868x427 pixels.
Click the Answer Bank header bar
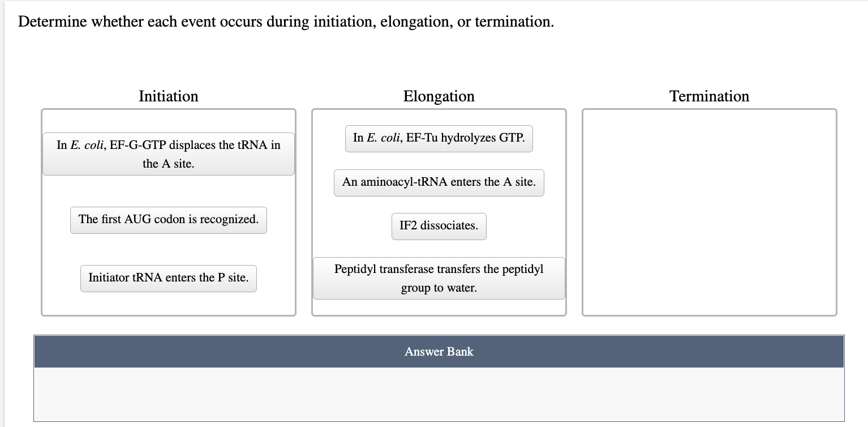[x=439, y=352]
